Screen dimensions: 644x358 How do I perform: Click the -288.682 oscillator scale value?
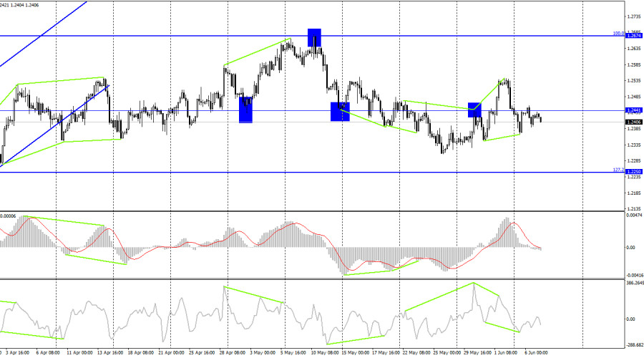(x=635, y=346)
